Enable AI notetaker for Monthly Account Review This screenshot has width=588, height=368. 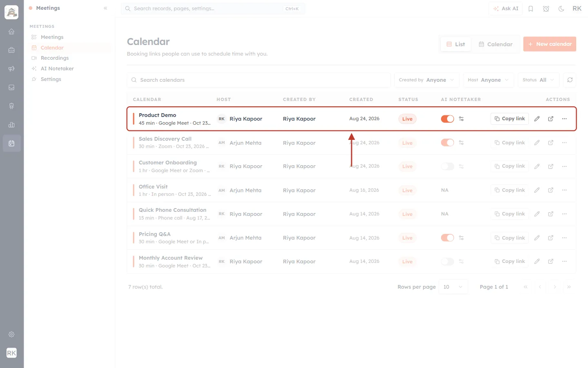(448, 261)
